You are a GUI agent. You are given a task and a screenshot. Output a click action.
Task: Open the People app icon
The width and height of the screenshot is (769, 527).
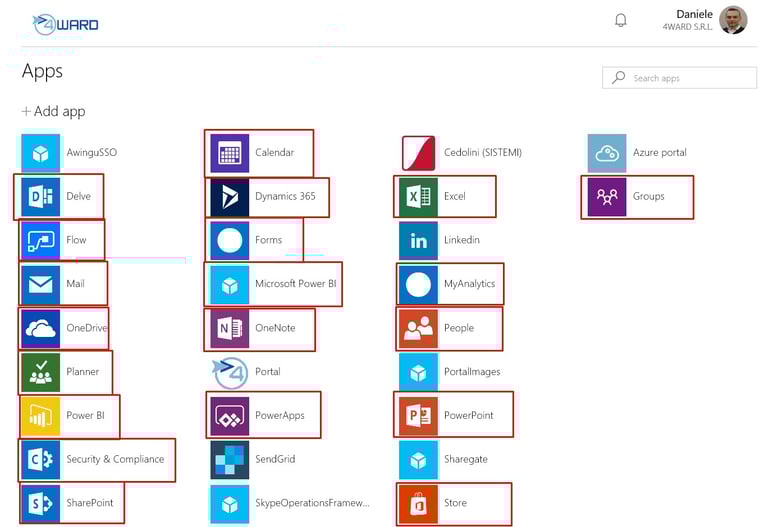click(418, 328)
